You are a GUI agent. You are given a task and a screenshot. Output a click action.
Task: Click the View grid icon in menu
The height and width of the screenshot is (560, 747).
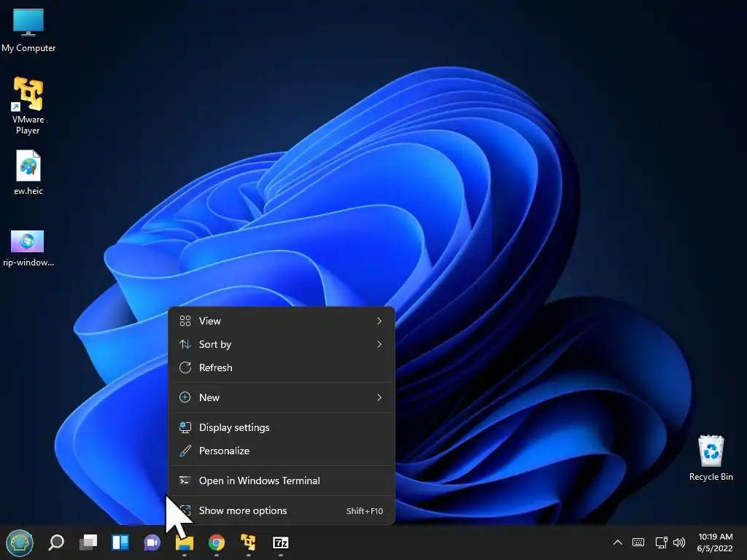tap(185, 321)
